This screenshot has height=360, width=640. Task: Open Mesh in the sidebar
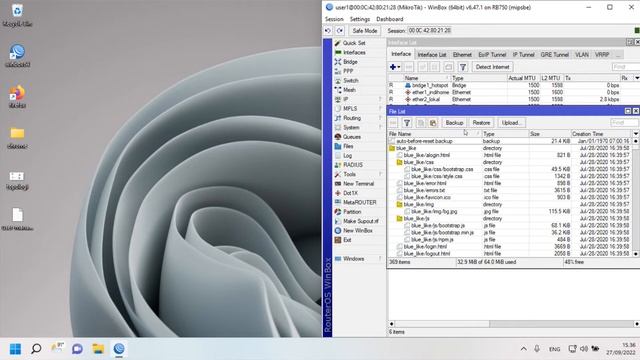349,90
